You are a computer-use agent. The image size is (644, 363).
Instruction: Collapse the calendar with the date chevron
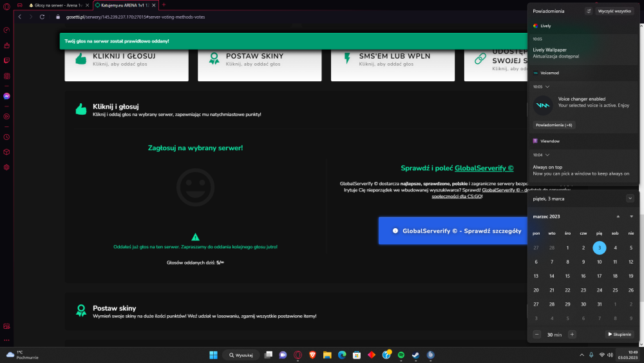tap(630, 199)
